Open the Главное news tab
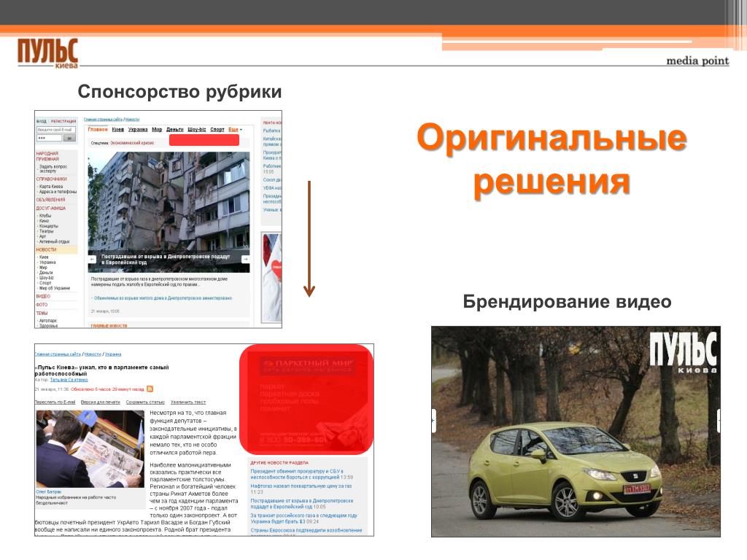Image resolution: width=747 pixels, height=560 pixels. point(98,130)
